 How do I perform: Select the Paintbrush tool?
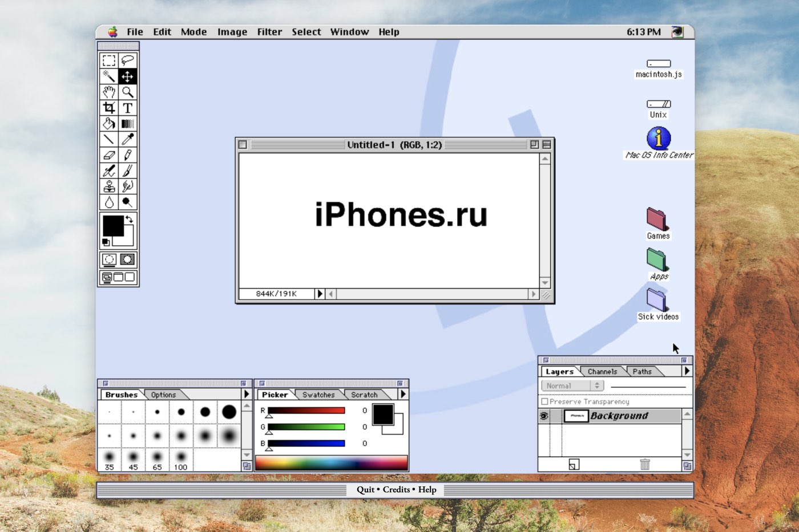(x=128, y=170)
